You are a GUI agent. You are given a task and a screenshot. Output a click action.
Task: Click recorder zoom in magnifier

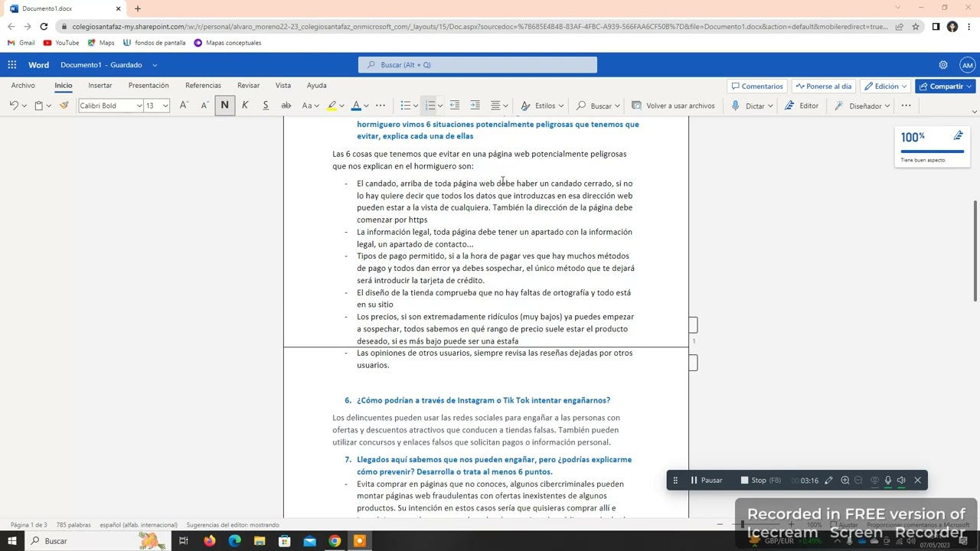point(845,481)
